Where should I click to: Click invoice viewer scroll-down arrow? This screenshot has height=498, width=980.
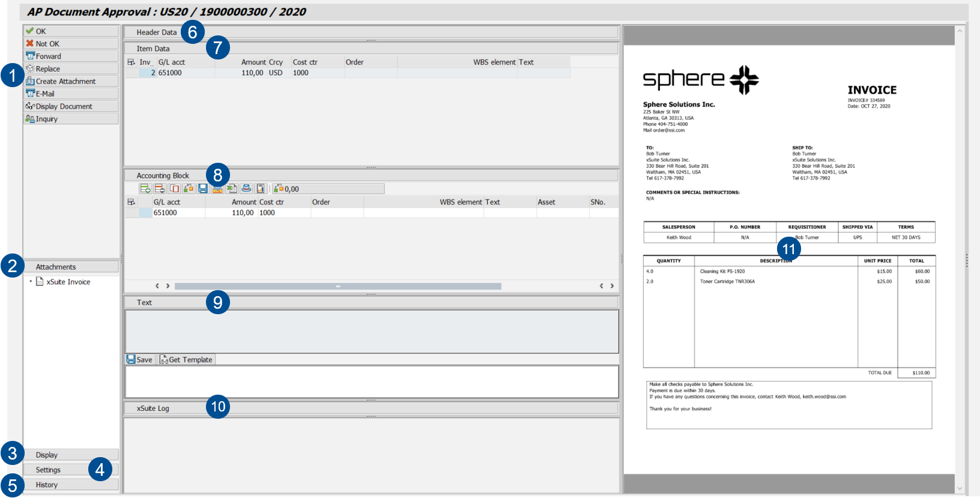(x=960, y=488)
